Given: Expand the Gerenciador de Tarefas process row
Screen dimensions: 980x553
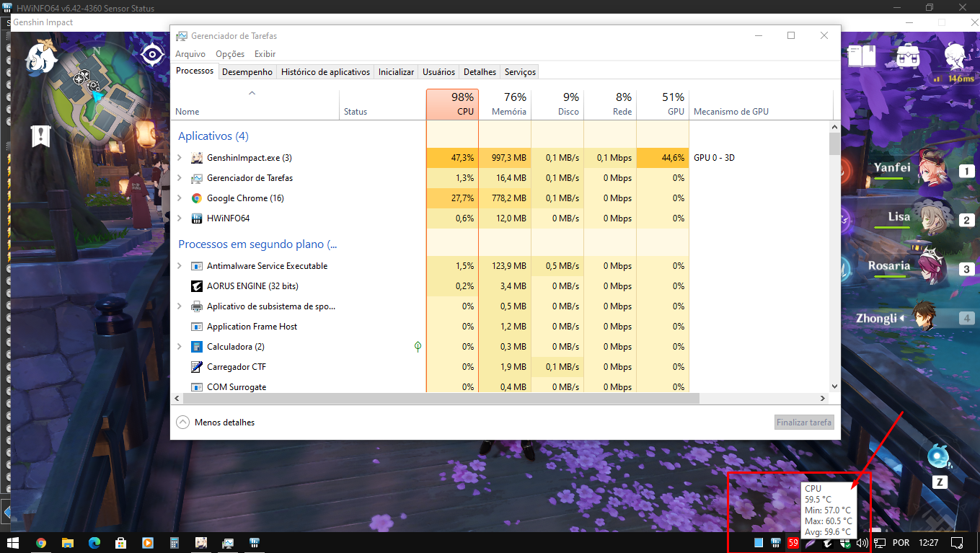Looking at the screenshot, I should (180, 177).
